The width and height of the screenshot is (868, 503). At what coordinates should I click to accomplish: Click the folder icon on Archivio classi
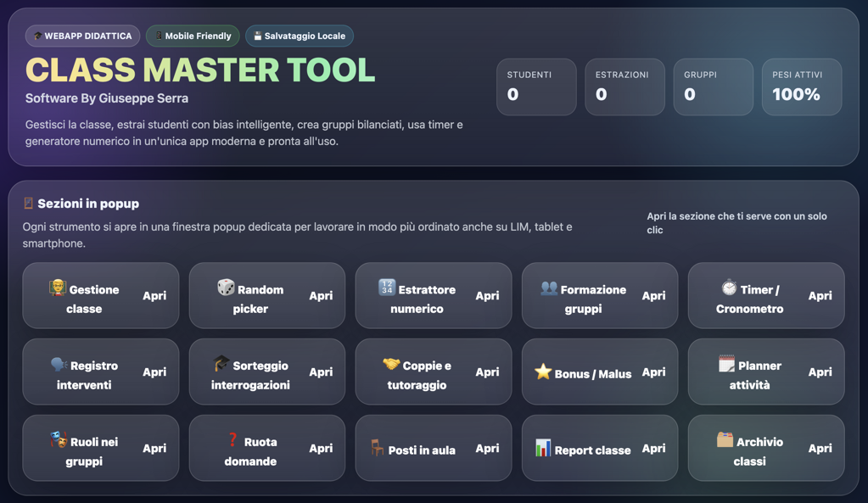[725, 439]
